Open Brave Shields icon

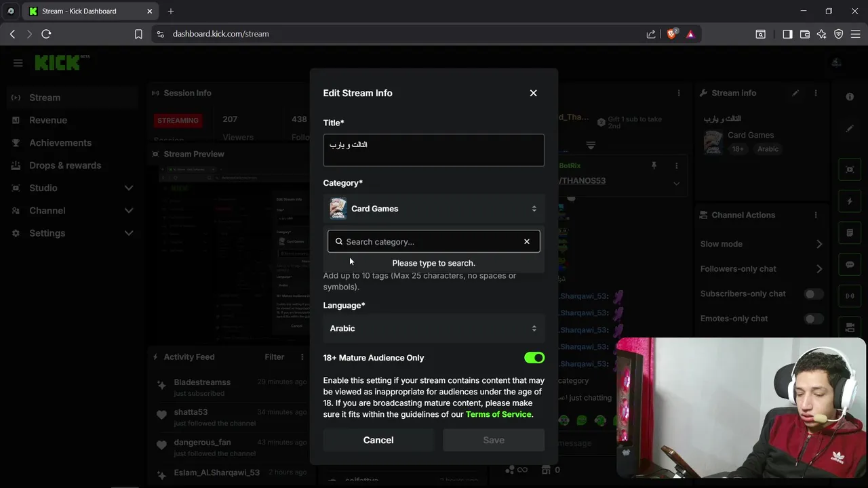[672, 34]
